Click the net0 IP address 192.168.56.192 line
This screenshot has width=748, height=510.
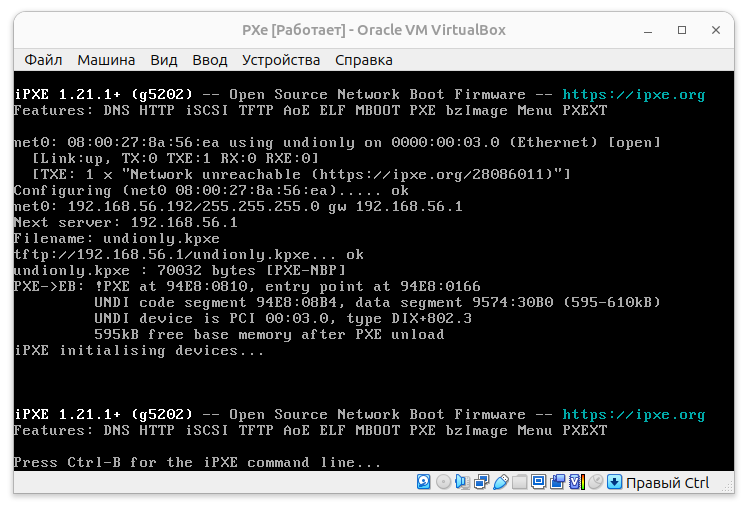[x=238, y=207]
